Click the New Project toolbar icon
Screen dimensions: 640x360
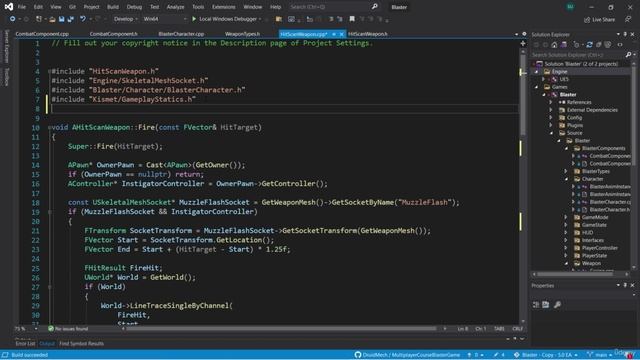[39, 19]
